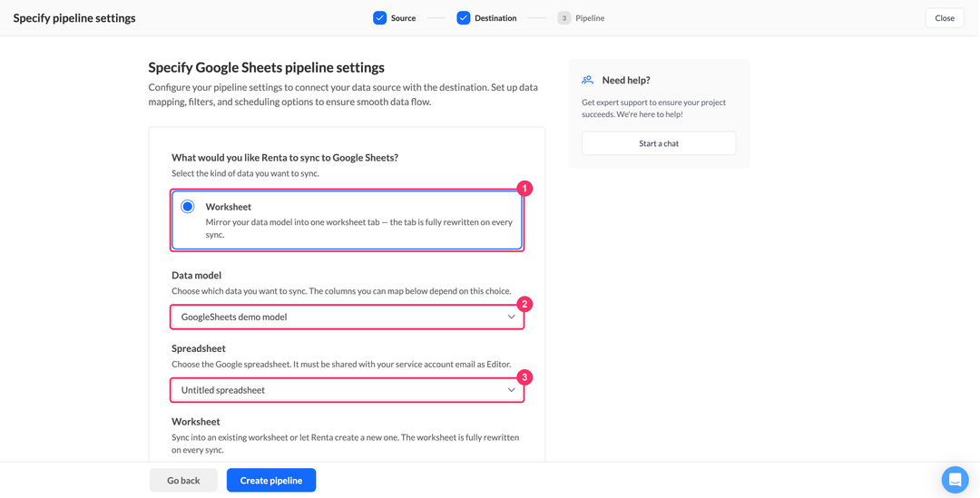Screen dimensions: 980x498
Task: Click the Need help? heading
Action: click(x=626, y=80)
